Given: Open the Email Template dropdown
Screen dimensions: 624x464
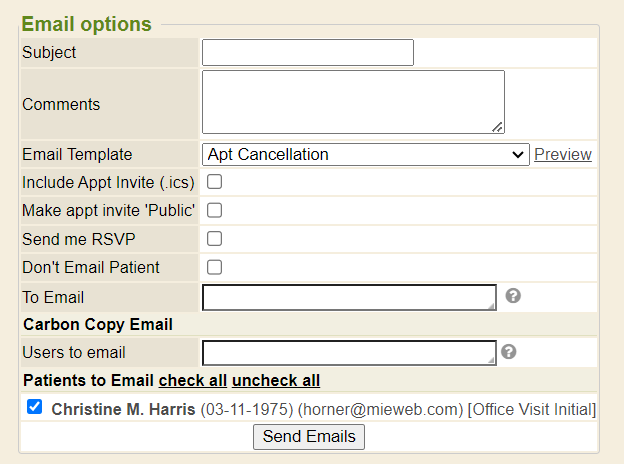Looking at the screenshot, I should (x=366, y=154).
